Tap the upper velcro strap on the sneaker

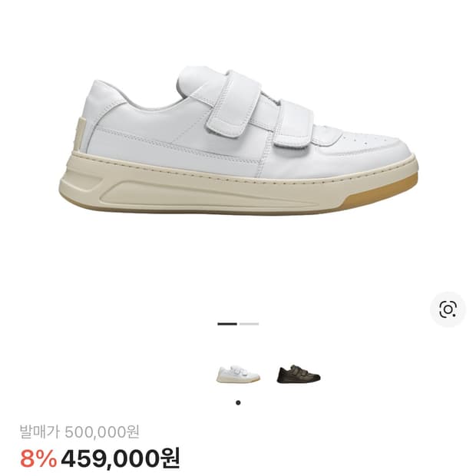tap(233, 103)
